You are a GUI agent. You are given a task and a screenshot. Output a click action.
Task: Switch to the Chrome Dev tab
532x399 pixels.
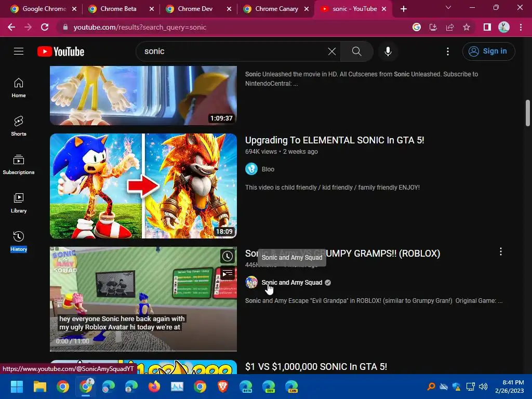(x=195, y=9)
